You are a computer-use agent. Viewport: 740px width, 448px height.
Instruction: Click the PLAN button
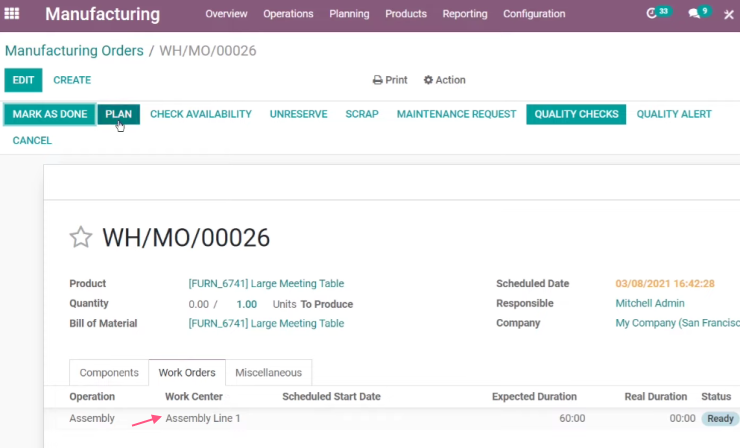118,114
